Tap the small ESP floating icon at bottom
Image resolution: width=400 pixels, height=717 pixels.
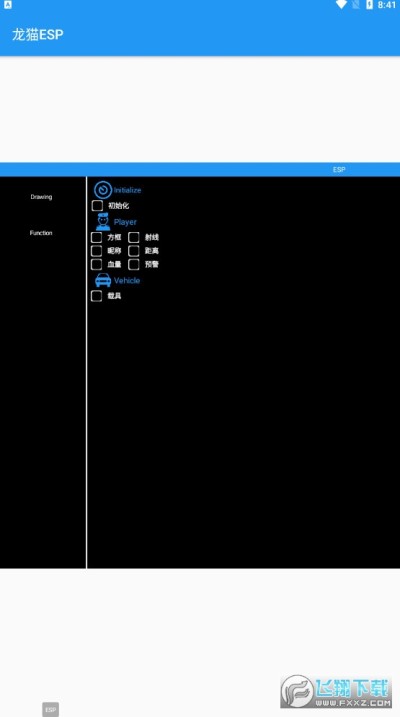pos(50,710)
